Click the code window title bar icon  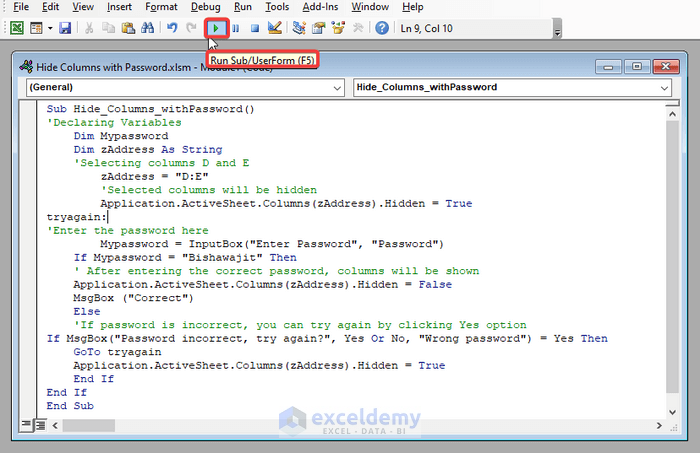tap(26, 67)
